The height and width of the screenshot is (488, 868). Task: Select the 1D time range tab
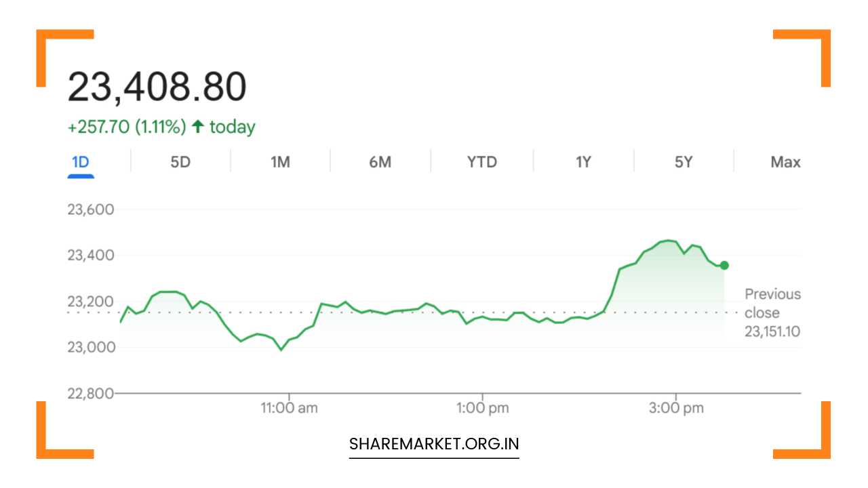coord(81,162)
